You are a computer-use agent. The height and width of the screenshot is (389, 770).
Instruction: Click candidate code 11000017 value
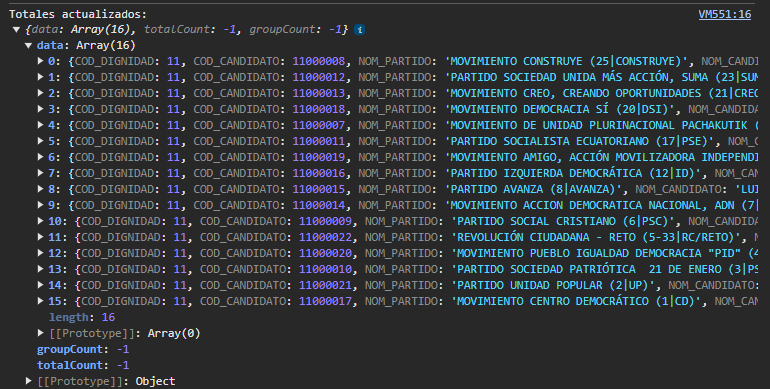click(x=326, y=301)
